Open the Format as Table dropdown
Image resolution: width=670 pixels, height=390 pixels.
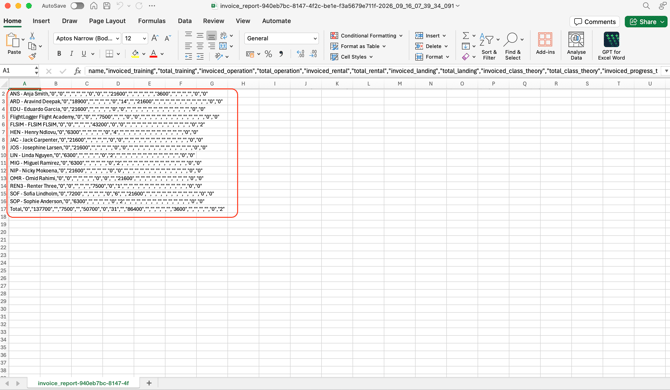point(358,46)
